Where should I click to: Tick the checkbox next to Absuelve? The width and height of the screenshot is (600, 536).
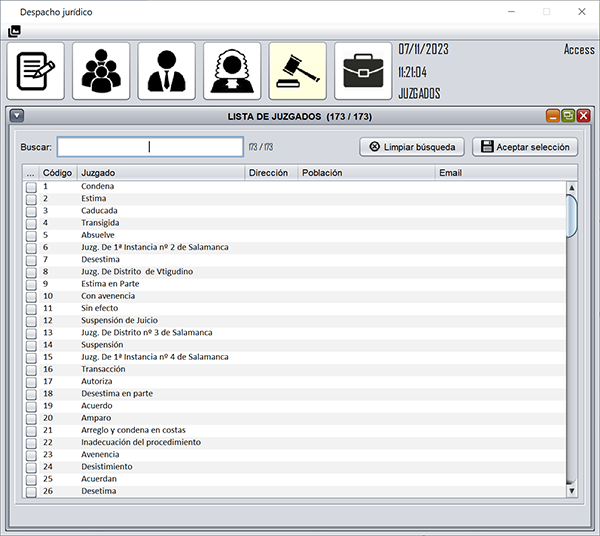coord(31,235)
